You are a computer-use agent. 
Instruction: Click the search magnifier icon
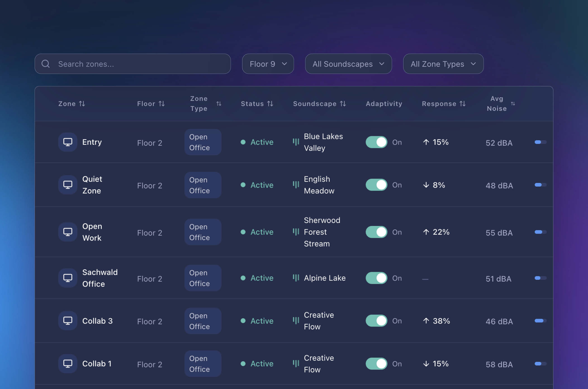(46, 64)
